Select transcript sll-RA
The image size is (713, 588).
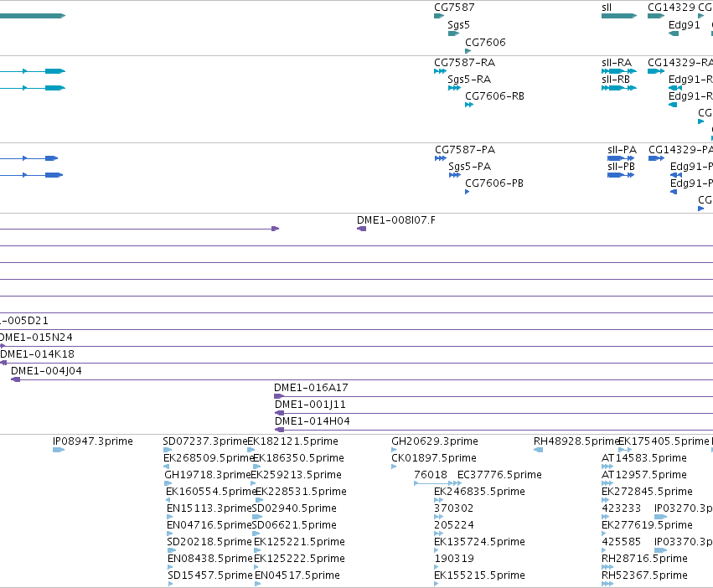pos(617,62)
